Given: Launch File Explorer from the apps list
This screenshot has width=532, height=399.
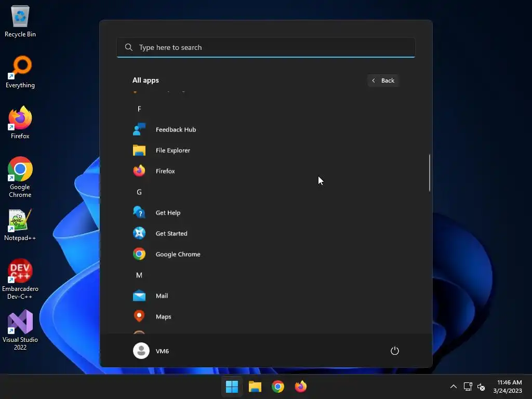Looking at the screenshot, I should click(x=265, y=150).
